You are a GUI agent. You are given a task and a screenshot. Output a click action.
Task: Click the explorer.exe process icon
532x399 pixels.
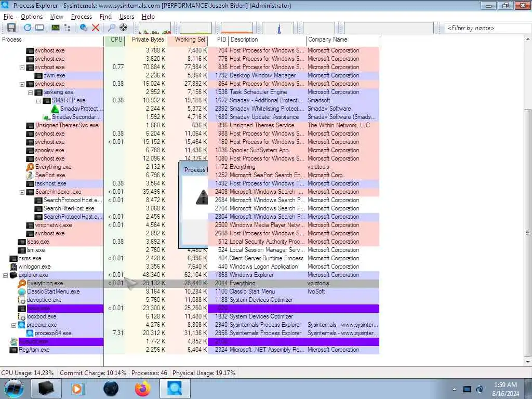click(x=14, y=275)
